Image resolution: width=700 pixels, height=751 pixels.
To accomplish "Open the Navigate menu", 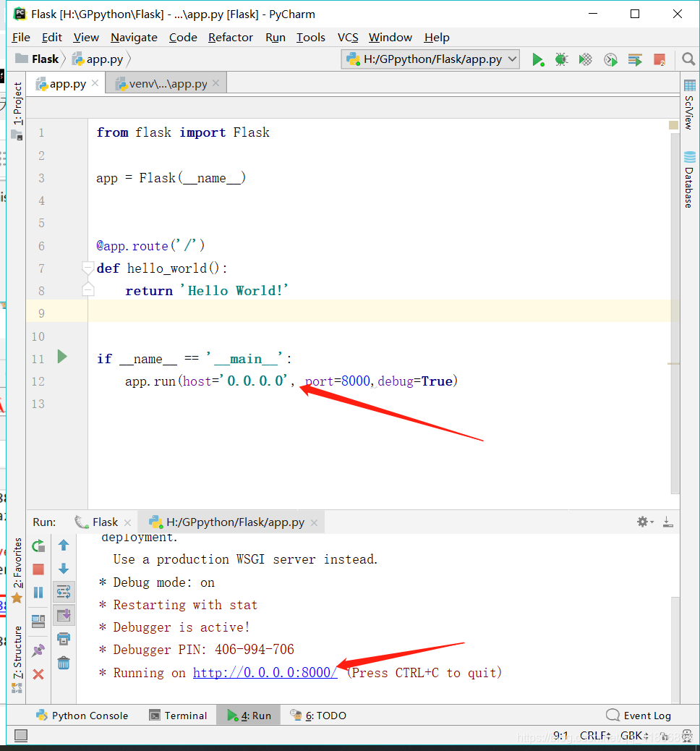I will click(134, 38).
